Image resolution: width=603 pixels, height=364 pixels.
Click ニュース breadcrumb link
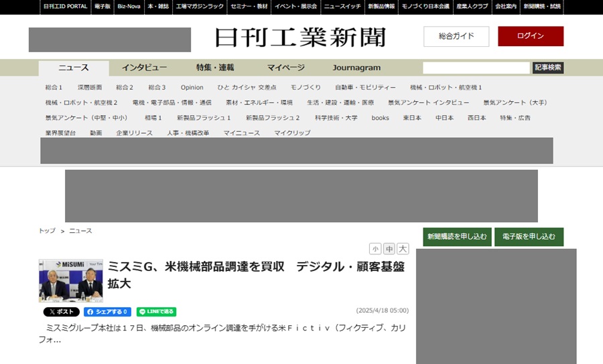click(x=80, y=231)
